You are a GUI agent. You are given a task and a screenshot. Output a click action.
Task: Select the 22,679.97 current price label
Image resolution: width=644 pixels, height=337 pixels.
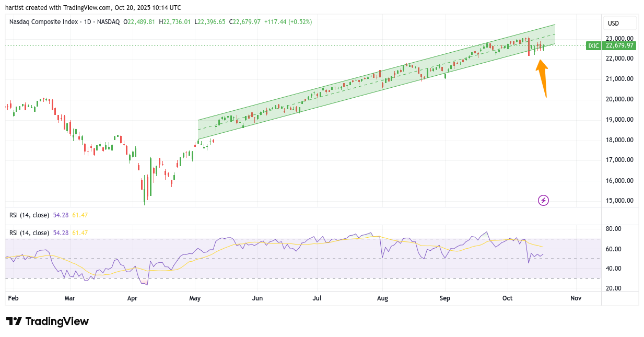click(x=619, y=45)
